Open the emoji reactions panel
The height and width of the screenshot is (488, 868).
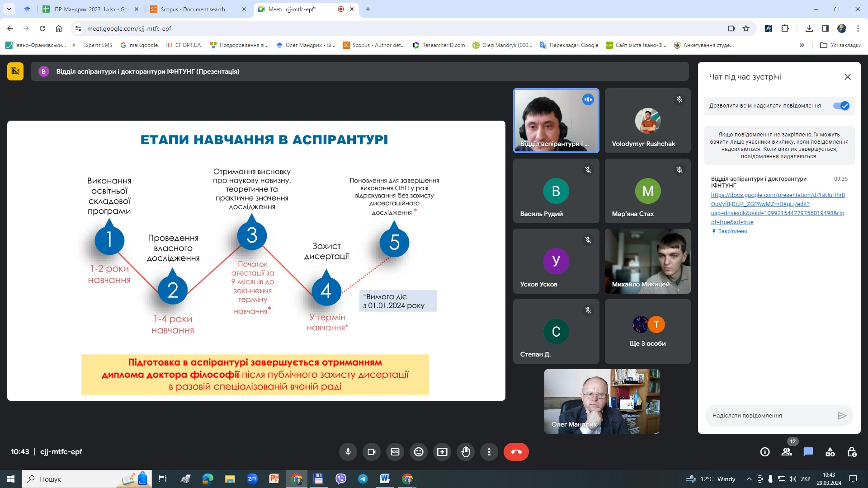point(418,451)
